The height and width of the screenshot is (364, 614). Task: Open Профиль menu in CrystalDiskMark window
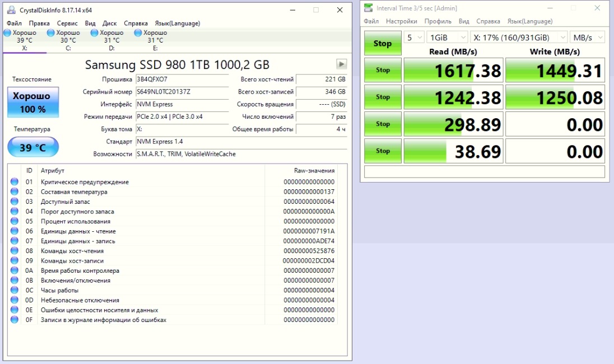coord(438,21)
